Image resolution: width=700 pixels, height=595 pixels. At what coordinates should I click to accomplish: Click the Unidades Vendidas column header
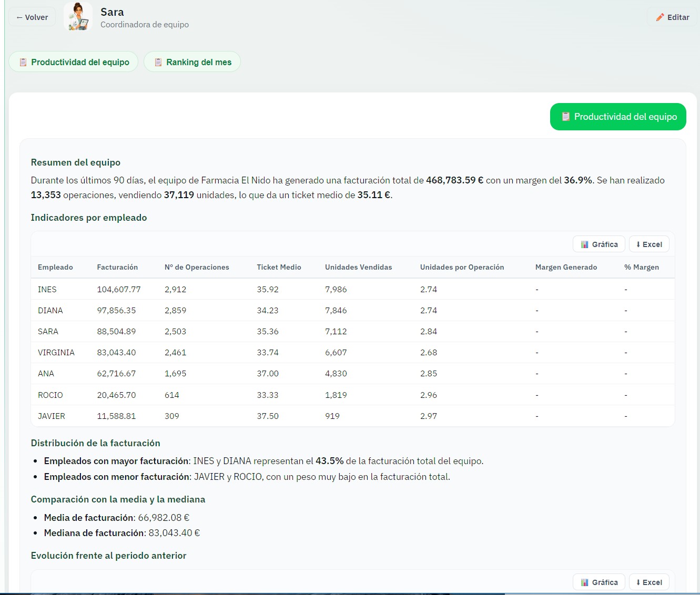(359, 267)
